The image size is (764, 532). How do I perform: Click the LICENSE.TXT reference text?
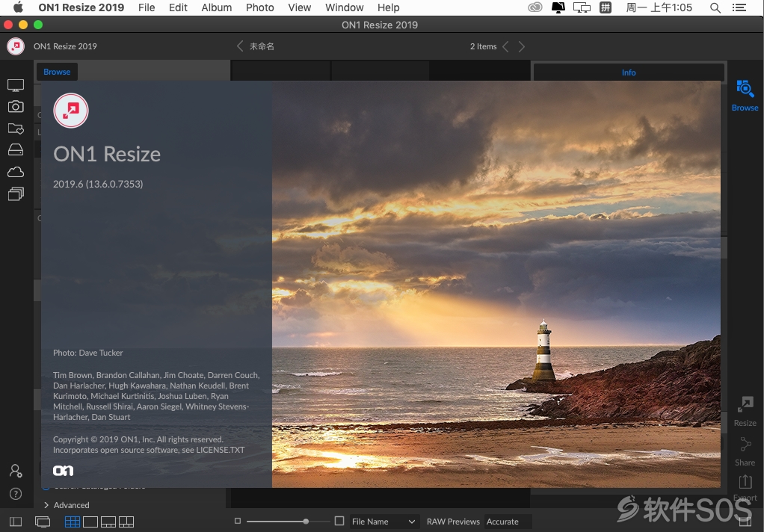pos(221,450)
